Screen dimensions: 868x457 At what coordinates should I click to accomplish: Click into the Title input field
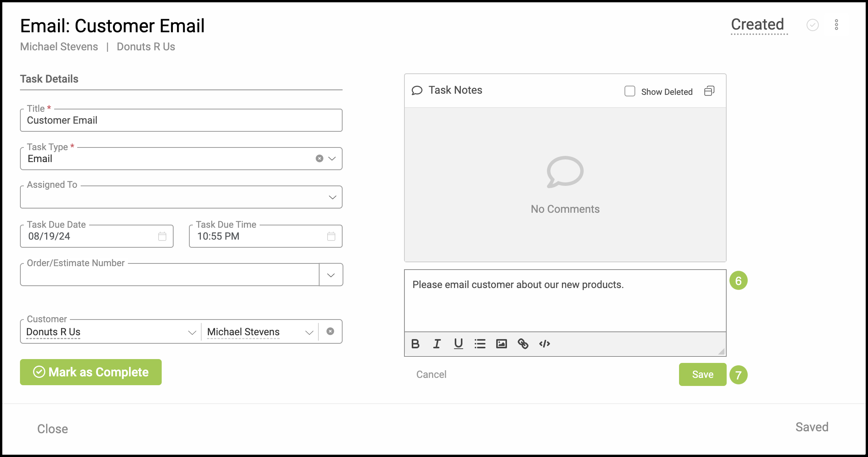(x=181, y=121)
